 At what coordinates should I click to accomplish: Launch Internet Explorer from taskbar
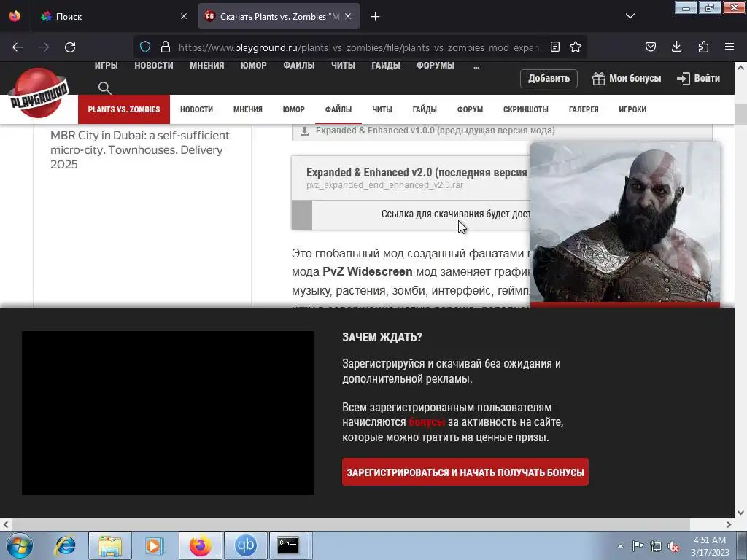(65, 545)
